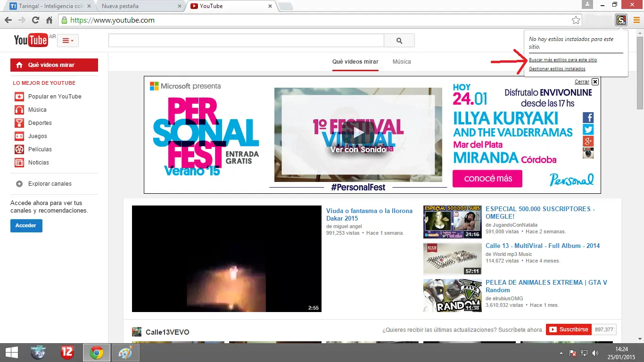Open the Instagram icon in the ad
644x362 pixels.
588,153
